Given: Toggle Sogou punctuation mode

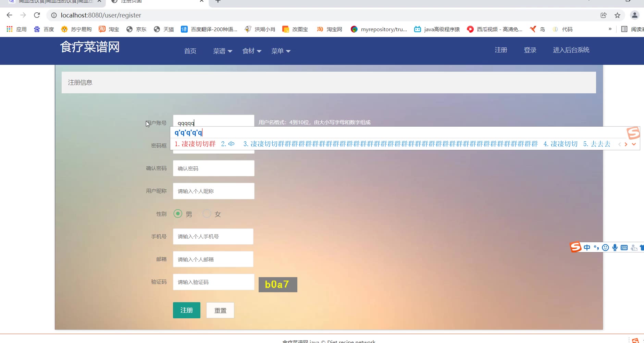Looking at the screenshot, I should [596, 248].
